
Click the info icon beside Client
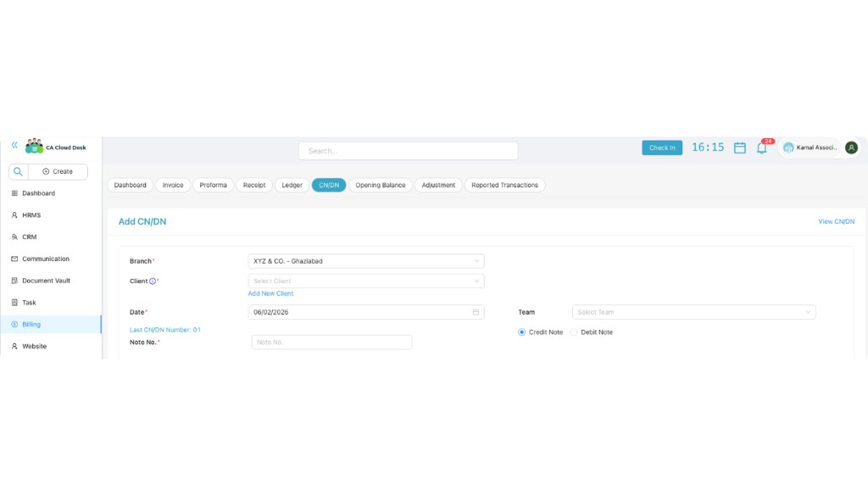pos(152,281)
